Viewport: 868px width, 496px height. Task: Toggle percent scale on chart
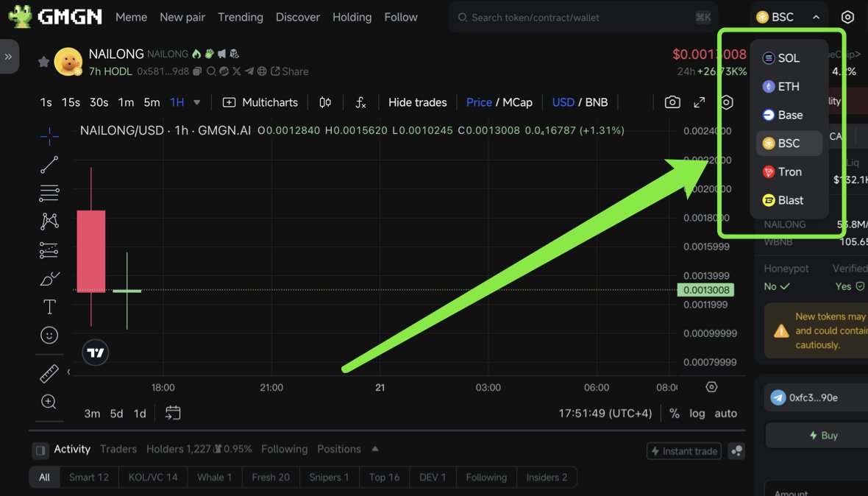(675, 414)
